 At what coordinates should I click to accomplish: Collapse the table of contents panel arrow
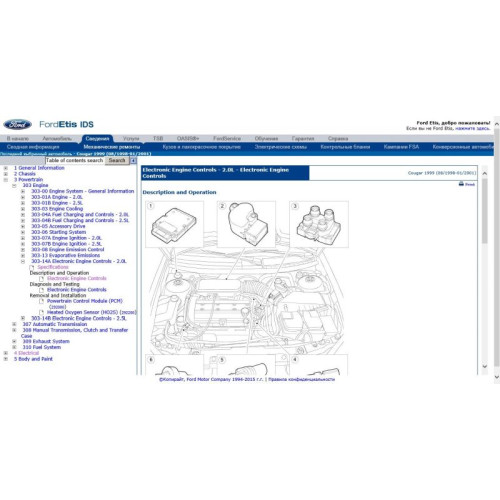(133, 161)
